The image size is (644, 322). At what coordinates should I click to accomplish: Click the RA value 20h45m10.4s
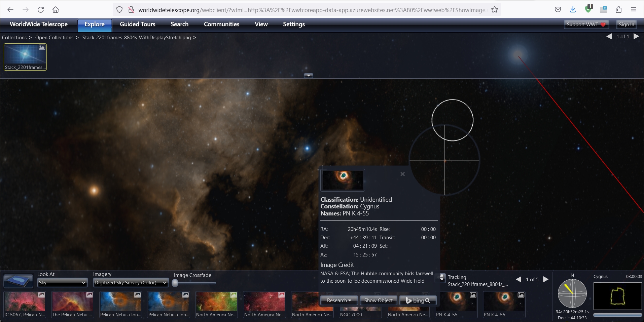362,229
